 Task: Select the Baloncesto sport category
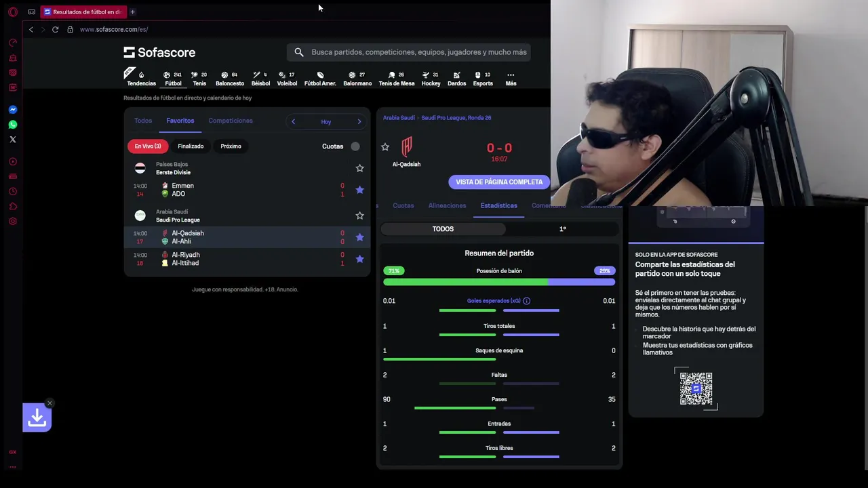(x=230, y=79)
